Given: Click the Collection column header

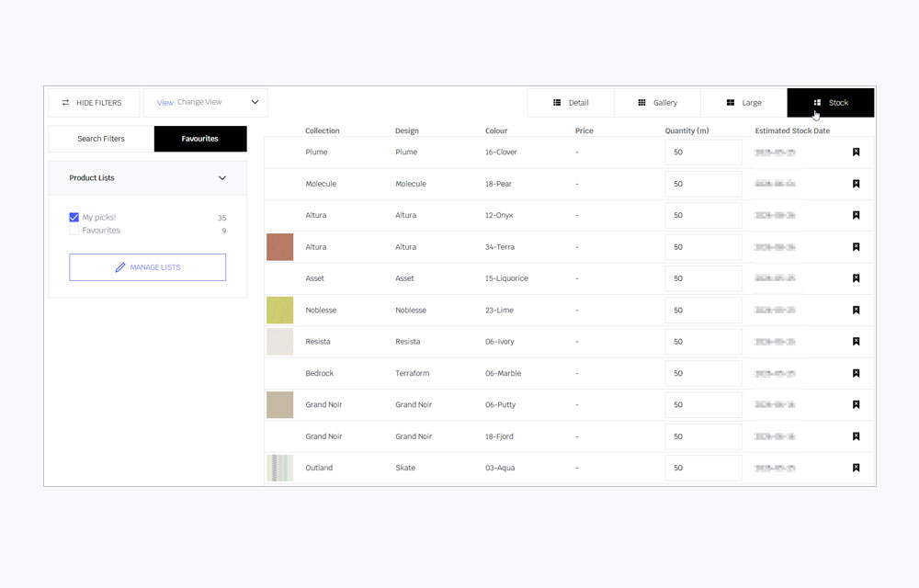Looking at the screenshot, I should (x=323, y=130).
